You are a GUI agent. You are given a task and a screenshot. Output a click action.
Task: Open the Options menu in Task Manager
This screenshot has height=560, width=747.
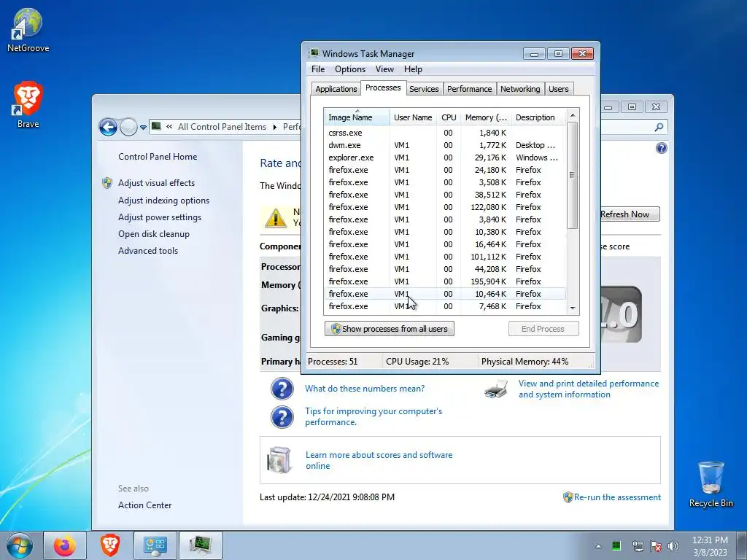(x=349, y=69)
